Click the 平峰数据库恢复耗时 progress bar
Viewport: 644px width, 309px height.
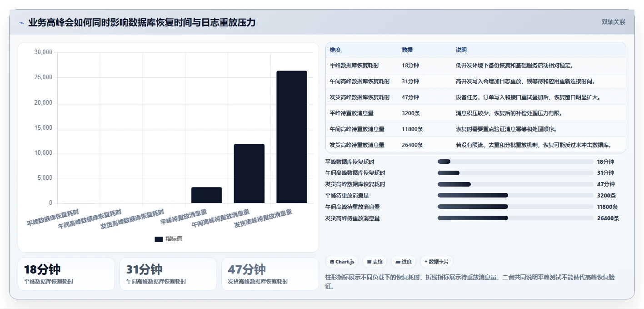pos(515,162)
